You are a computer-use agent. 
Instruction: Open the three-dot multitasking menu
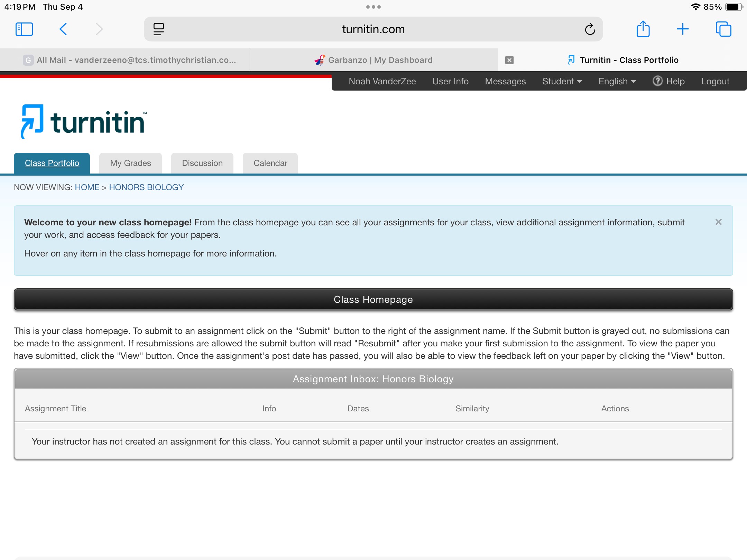pos(373,7)
